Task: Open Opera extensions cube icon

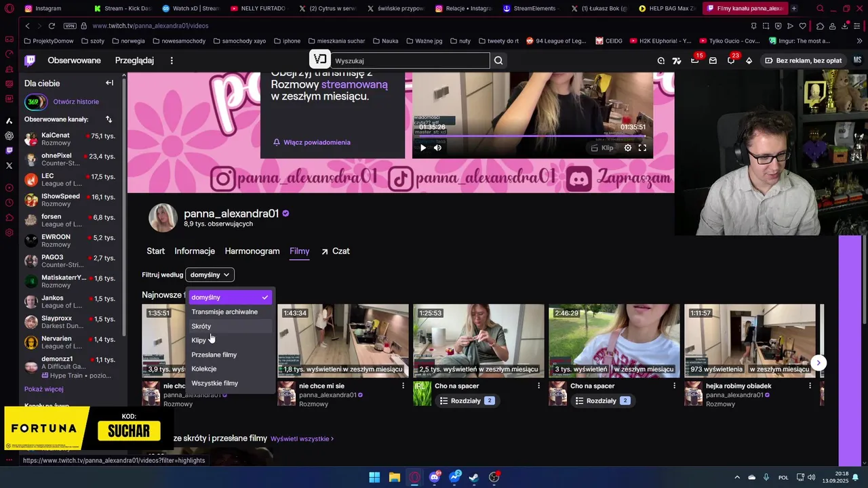Action: point(820,26)
